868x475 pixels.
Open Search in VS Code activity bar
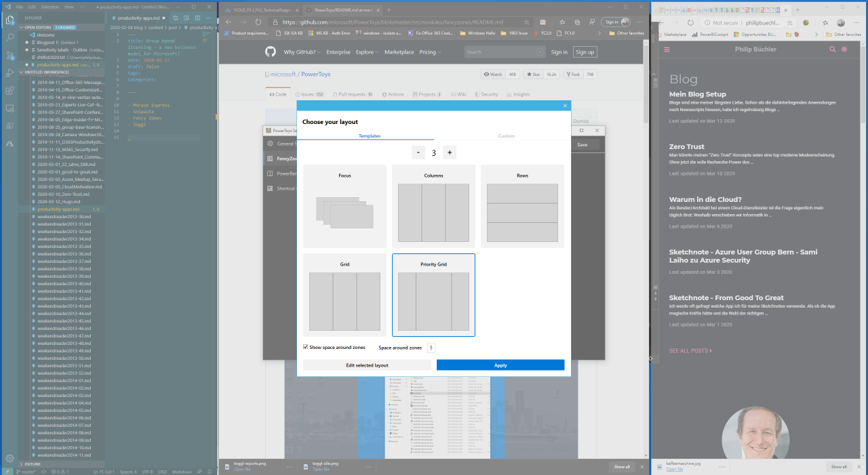[x=9, y=38]
